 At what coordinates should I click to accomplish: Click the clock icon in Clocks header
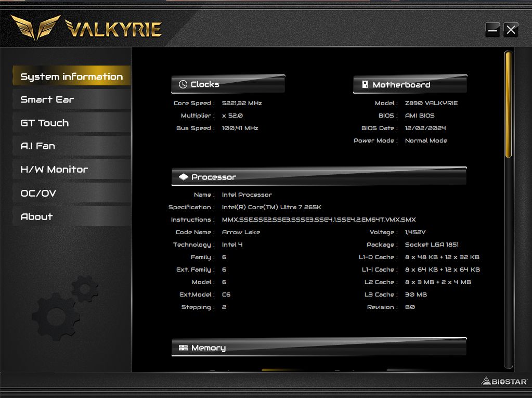pos(183,84)
